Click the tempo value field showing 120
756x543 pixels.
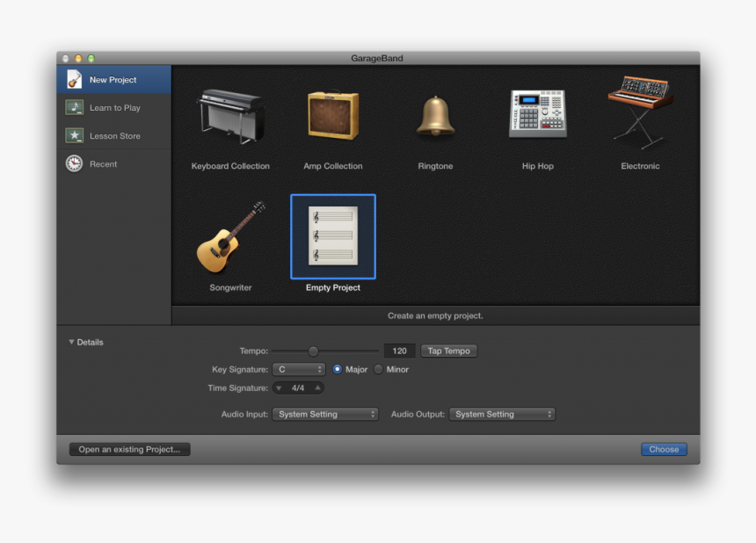click(399, 351)
